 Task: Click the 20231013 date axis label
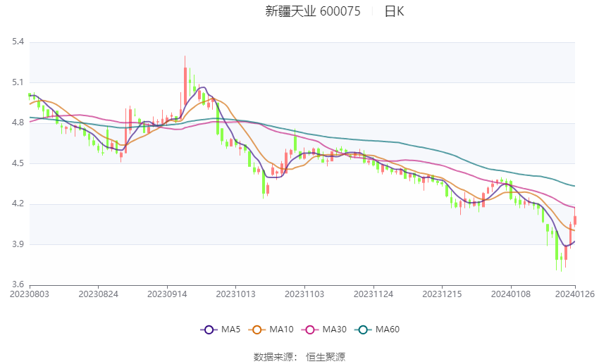coord(235,294)
